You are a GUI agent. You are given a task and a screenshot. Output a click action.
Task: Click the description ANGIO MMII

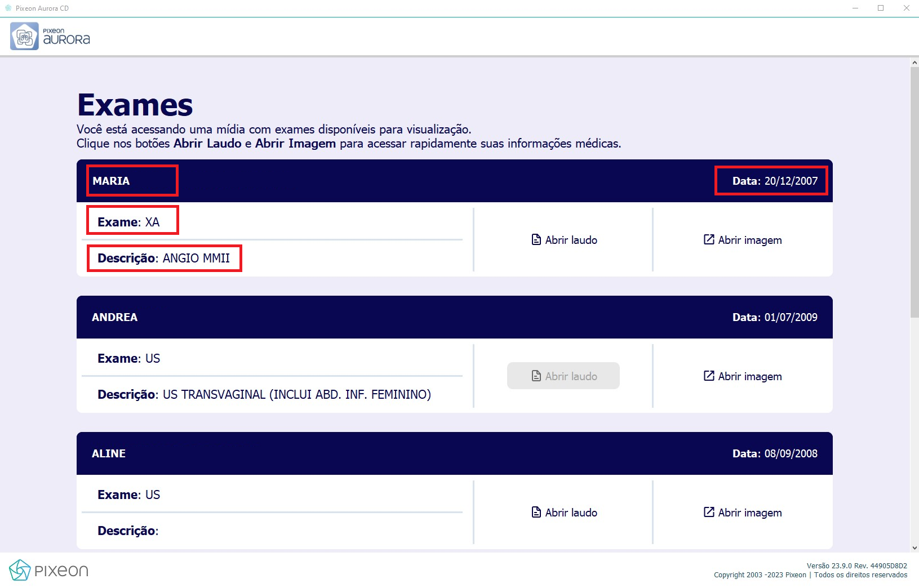(196, 258)
